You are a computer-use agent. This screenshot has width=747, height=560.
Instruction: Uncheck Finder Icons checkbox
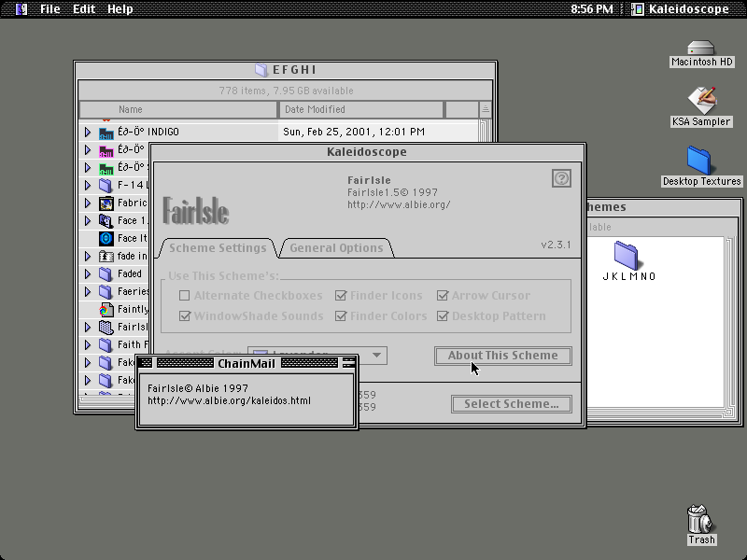tap(341, 296)
